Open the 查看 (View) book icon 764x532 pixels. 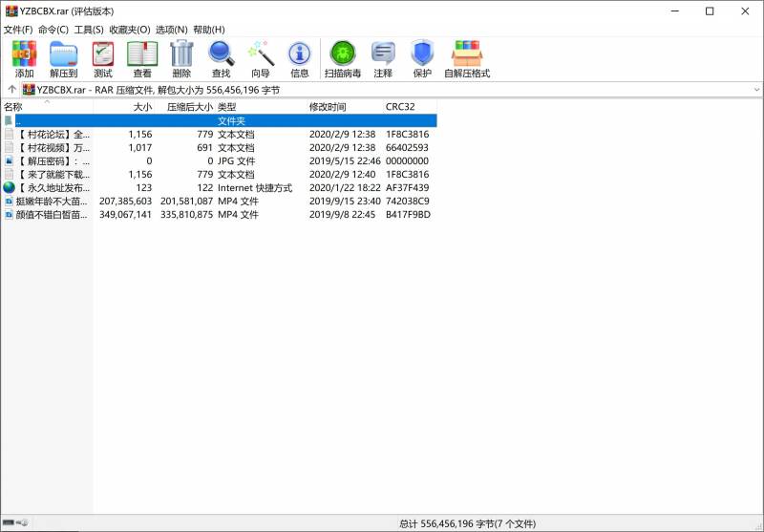[x=142, y=54]
